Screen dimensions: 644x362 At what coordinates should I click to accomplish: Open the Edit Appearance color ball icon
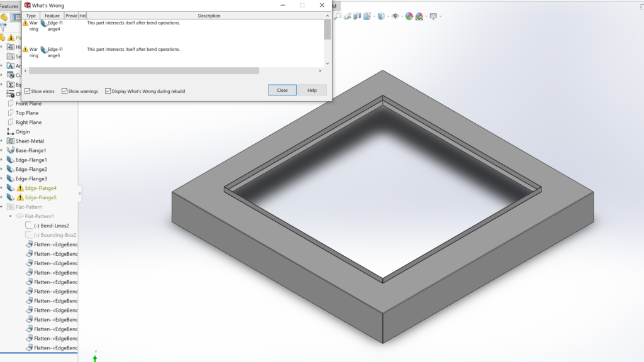(409, 16)
